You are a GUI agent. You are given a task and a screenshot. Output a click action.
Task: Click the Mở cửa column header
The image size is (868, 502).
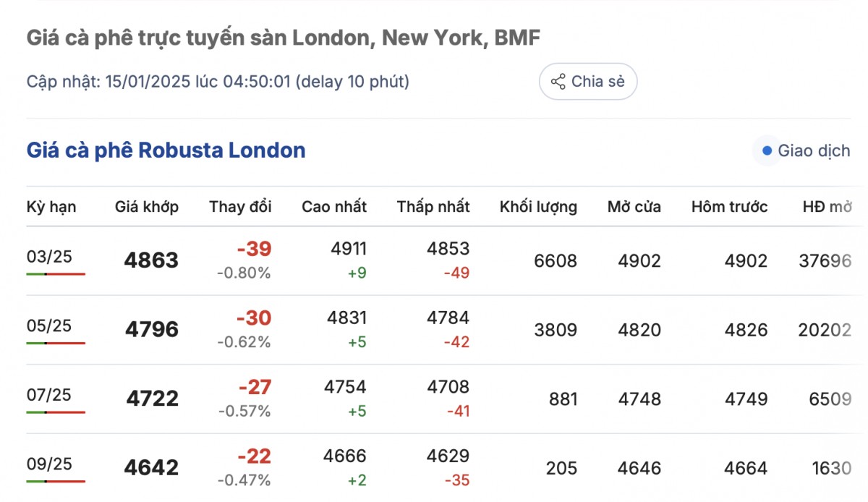click(x=634, y=207)
